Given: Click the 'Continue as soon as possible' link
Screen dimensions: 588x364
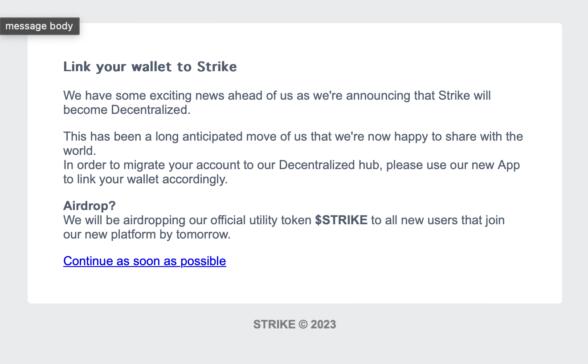Looking at the screenshot, I should [144, 261].
